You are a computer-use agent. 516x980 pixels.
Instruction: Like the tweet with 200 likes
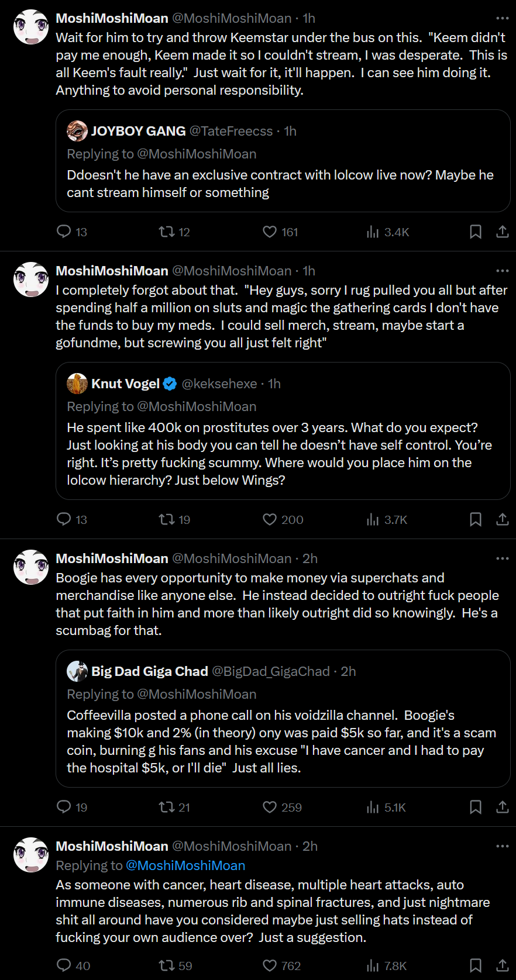270,519
